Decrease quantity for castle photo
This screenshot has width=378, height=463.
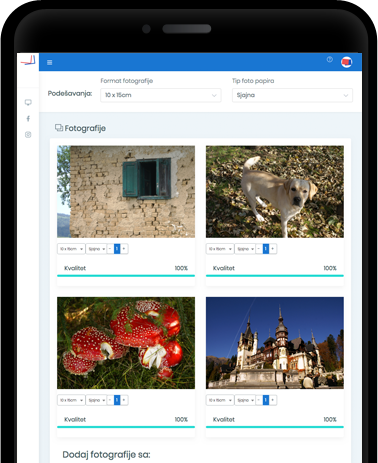(259, 400)
